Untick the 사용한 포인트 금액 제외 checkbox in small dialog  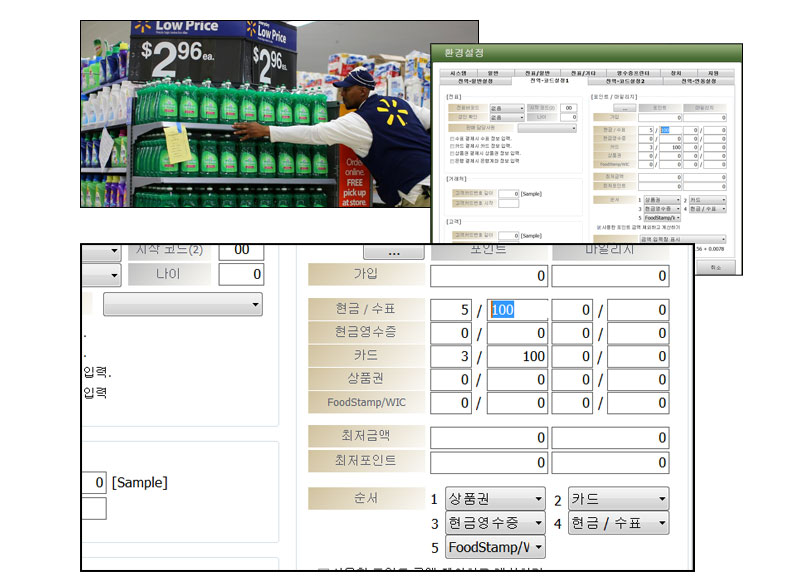pos(599,227)
